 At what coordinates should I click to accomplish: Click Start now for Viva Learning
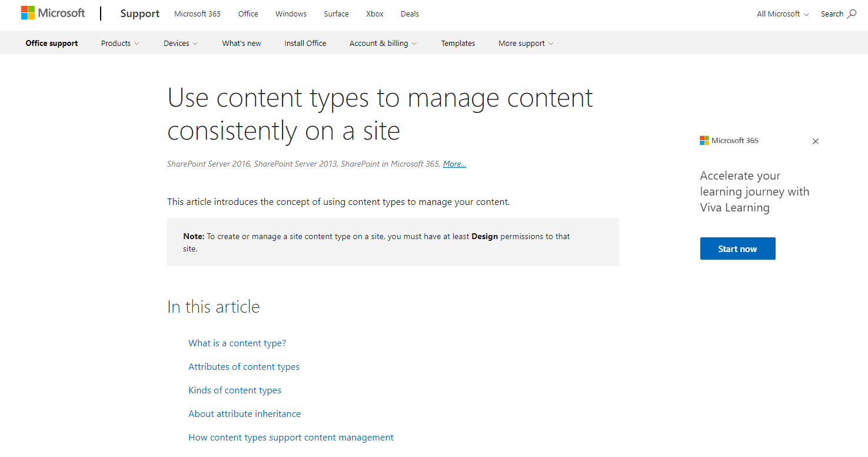pyautogui.click(x=737, y=248)
